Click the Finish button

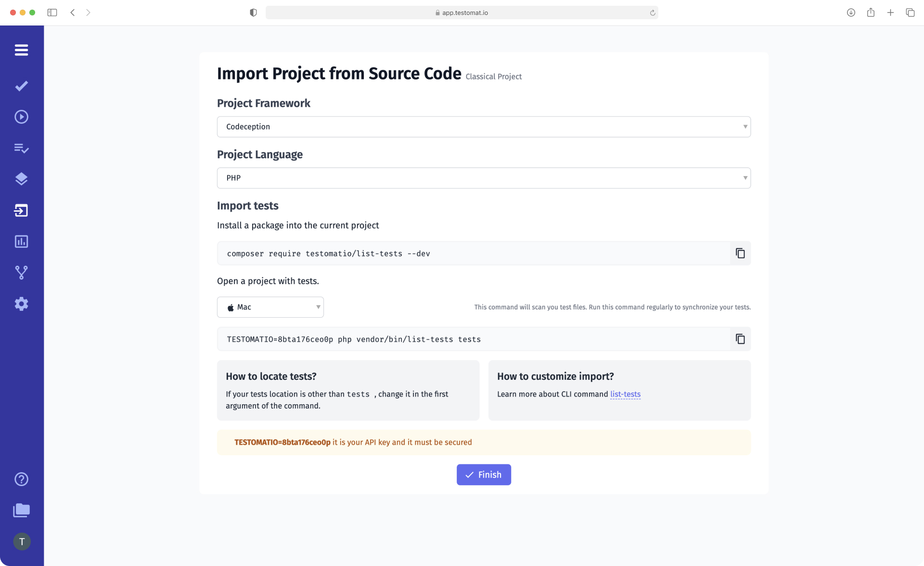[484, 475]
